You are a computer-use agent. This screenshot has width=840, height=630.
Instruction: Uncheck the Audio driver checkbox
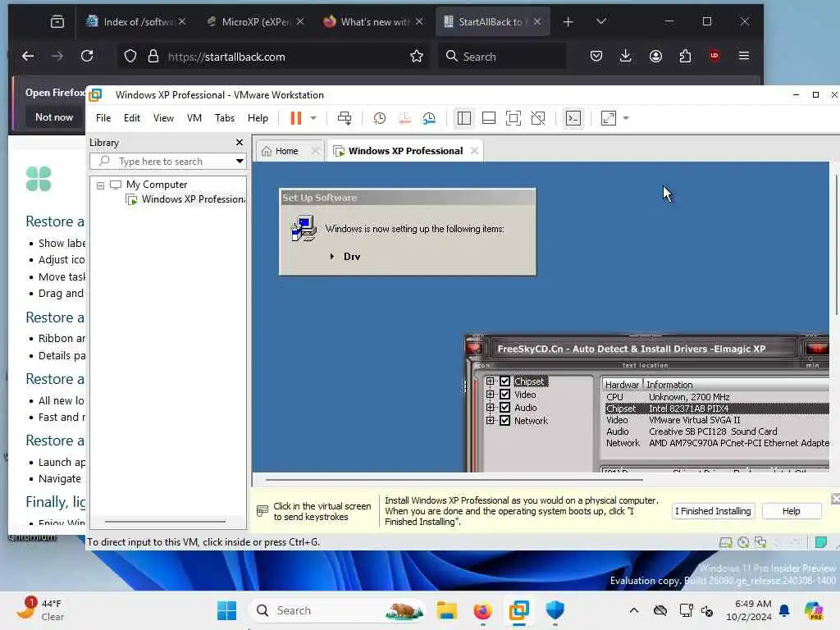coord(504,408)
